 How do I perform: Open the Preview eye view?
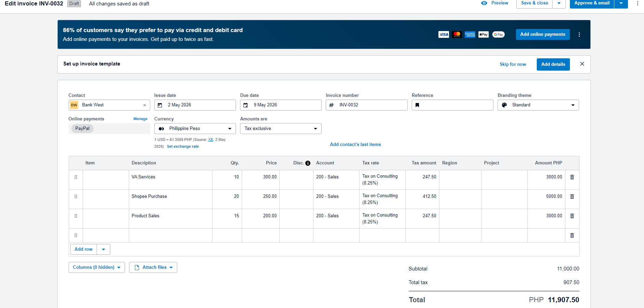coord(494,3)
